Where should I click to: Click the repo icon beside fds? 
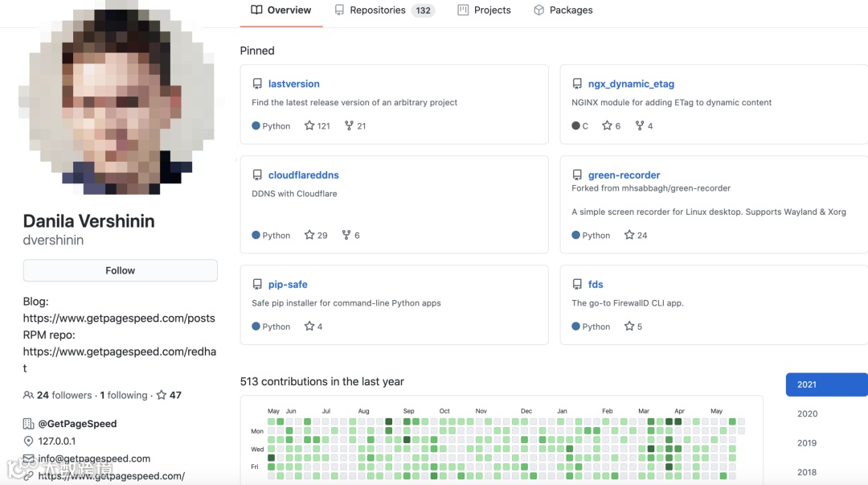click(x=577, y=284)
